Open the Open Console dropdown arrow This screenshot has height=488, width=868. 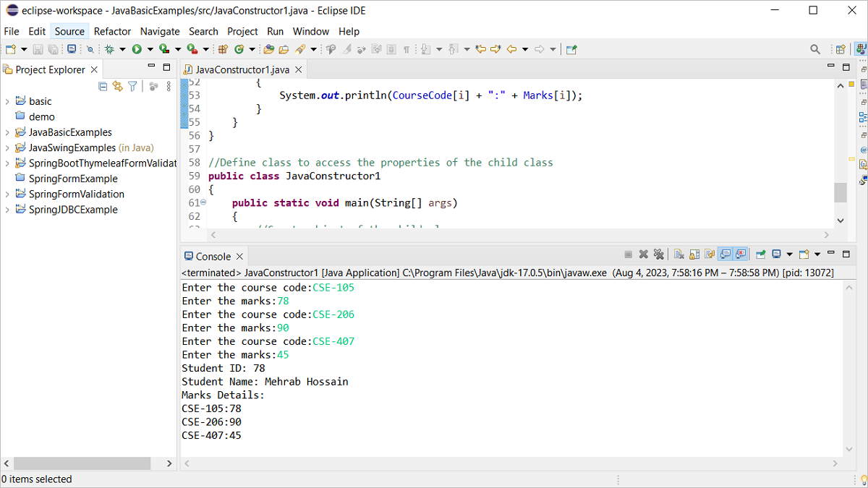[817, 254]
